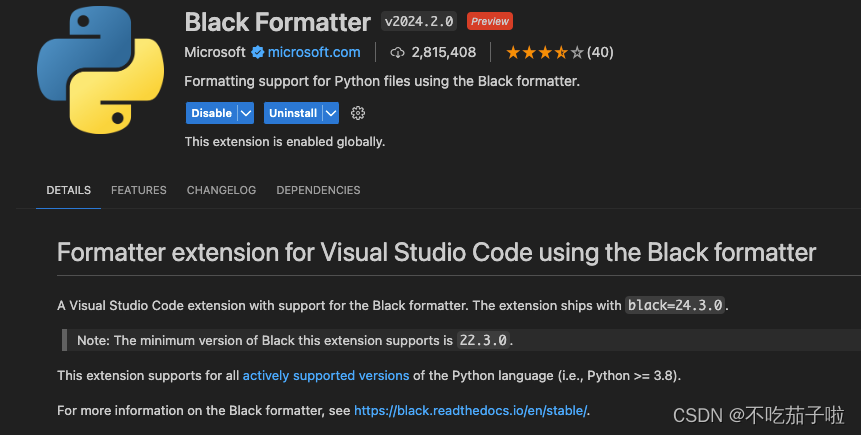861x435 pixels.
Task: Expand the Uninstall dropdown arrow
Action: [x=331, y=113]
